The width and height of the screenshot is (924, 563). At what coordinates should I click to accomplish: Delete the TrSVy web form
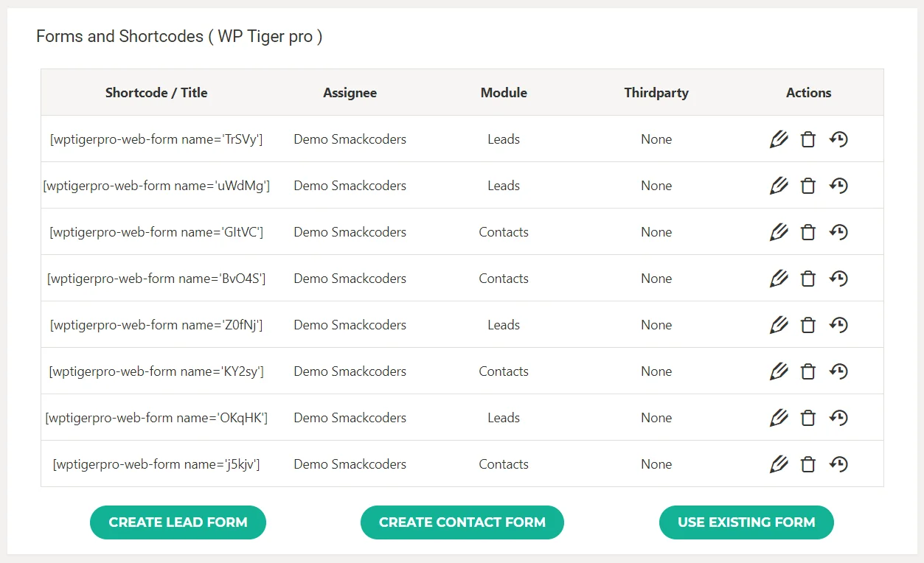(x=807, y=139)
